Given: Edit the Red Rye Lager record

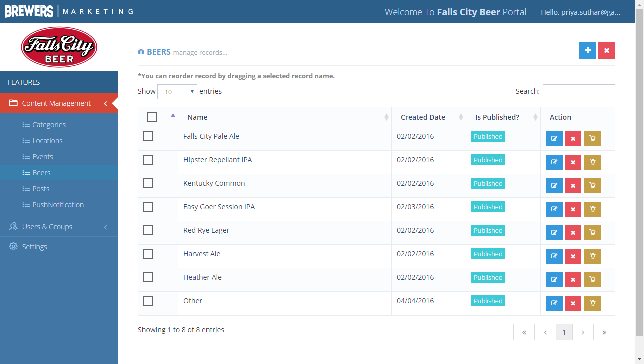Looking at the screenshot, I should [x=554, y=233].
